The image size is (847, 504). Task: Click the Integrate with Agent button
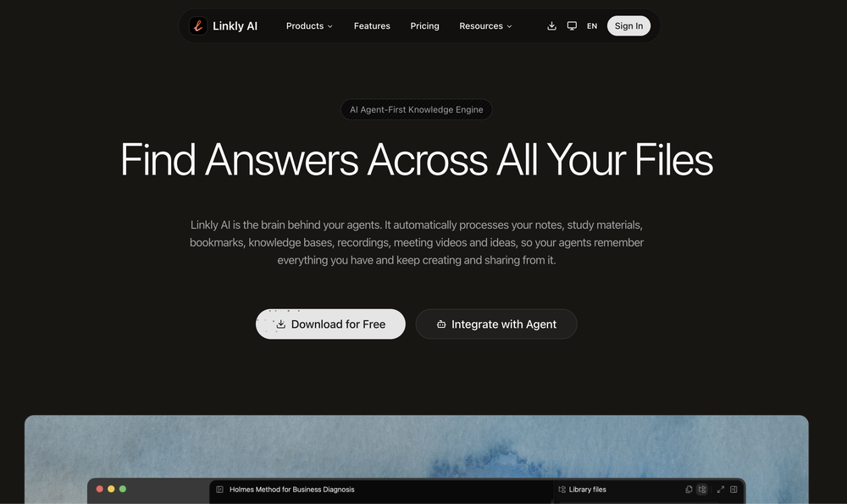496,324
